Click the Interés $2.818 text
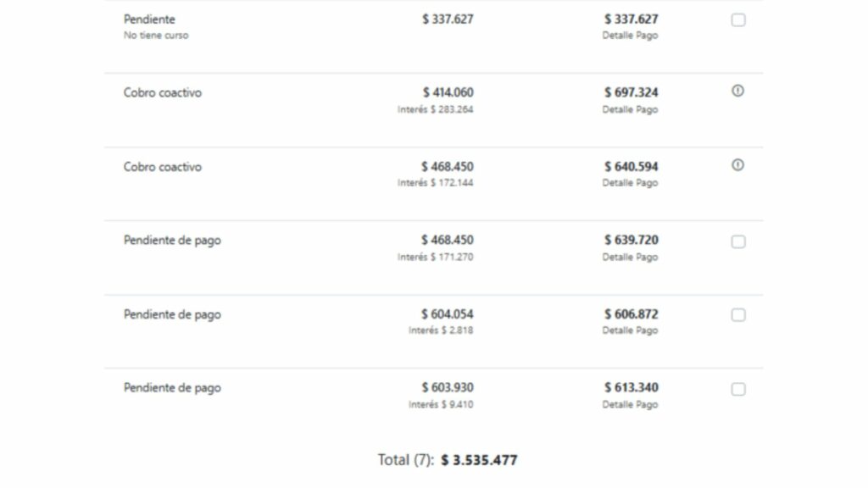Image resolution: width=868 pixels, height=488 pixels. [440, 330]
